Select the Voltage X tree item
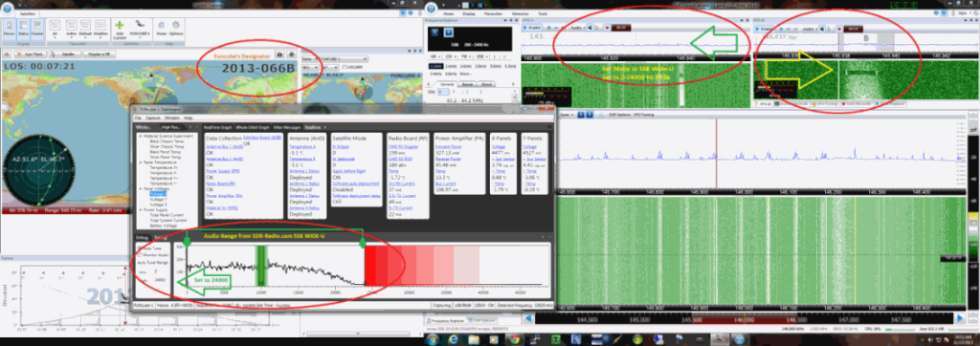 coord(158,194)
